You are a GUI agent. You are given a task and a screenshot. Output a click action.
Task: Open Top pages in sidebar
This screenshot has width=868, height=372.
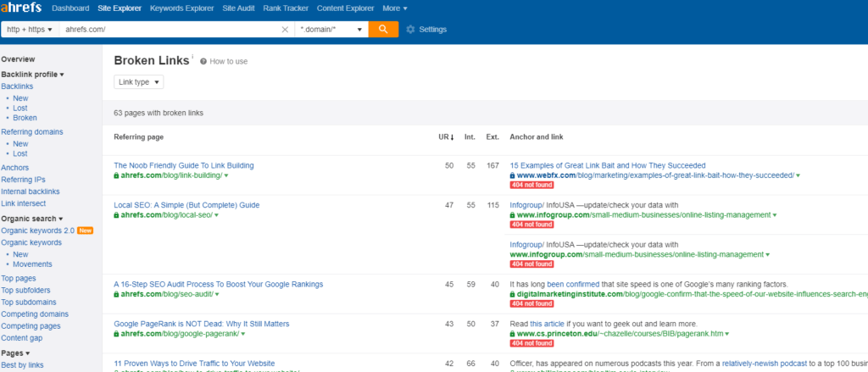click(x=19, y=279)
